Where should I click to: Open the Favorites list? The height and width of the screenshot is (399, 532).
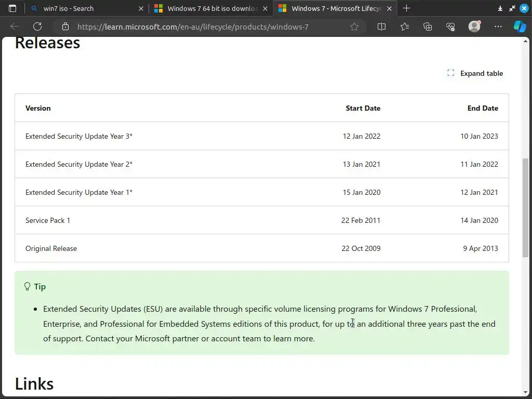pos(404,26)
